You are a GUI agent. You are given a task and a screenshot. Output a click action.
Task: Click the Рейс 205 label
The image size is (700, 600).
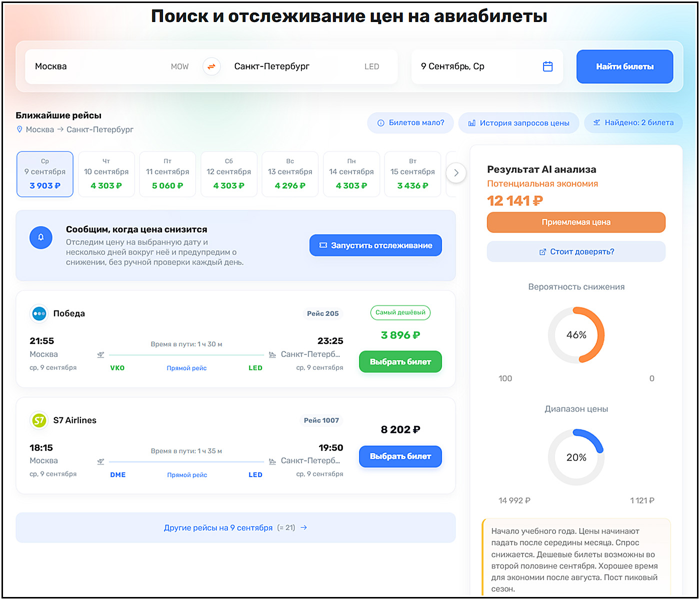pos(323,313)
